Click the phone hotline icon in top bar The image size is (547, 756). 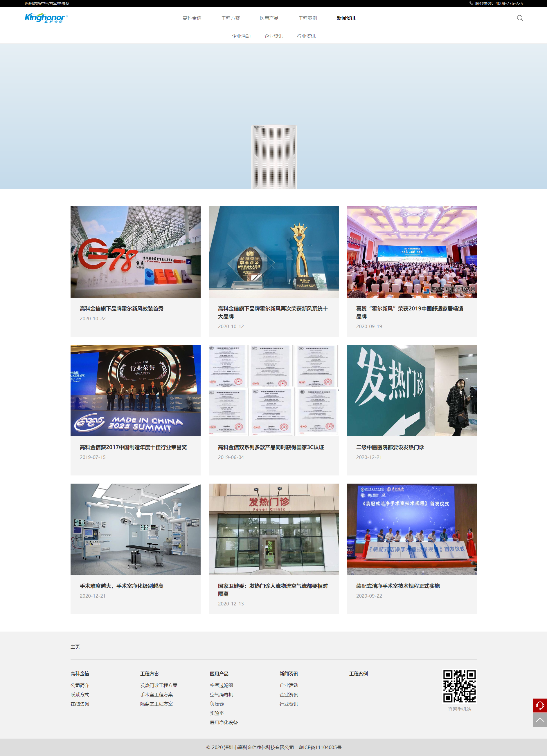click(471, 3)
